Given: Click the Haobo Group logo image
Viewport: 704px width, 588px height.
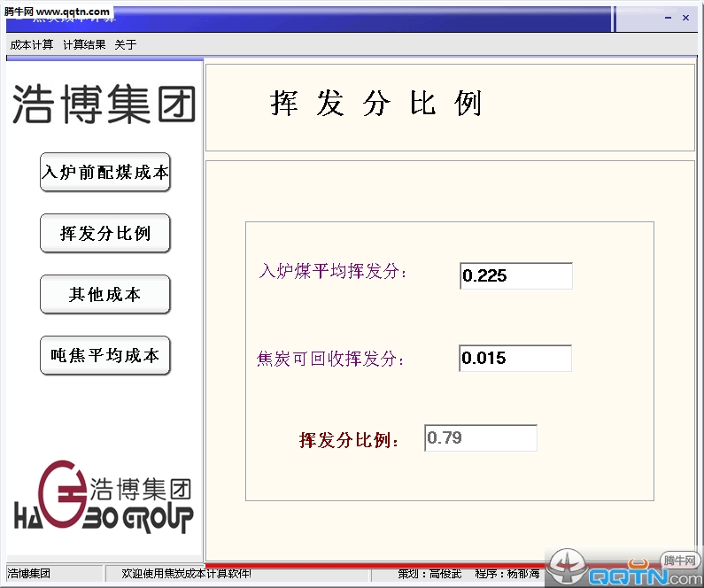Looking at the screenshot, I should (104, 498).
